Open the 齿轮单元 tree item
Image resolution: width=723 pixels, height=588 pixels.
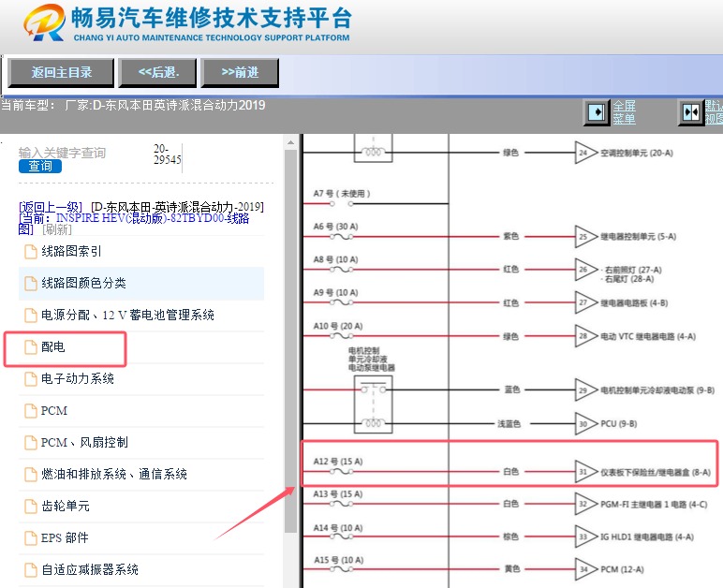click(x=66, y=506)
